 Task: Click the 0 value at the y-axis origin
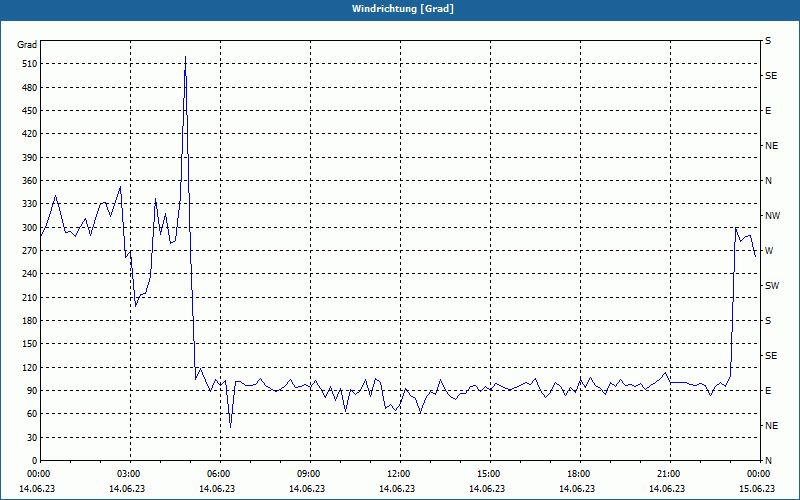tap(35, 461)
